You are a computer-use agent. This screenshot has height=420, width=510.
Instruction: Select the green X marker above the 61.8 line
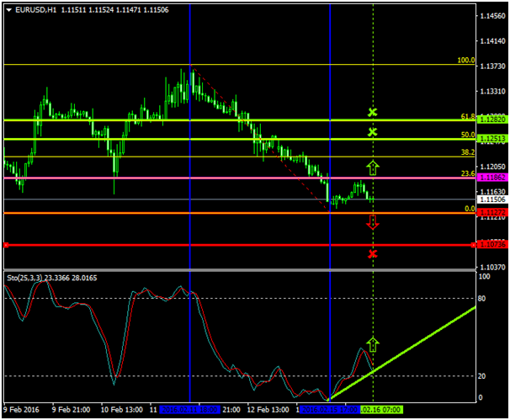coord(373,112)
